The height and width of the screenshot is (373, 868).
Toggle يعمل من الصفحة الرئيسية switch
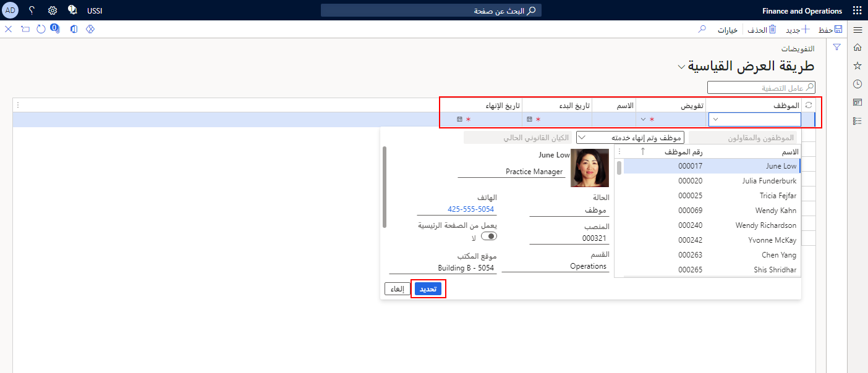(489, 236)
